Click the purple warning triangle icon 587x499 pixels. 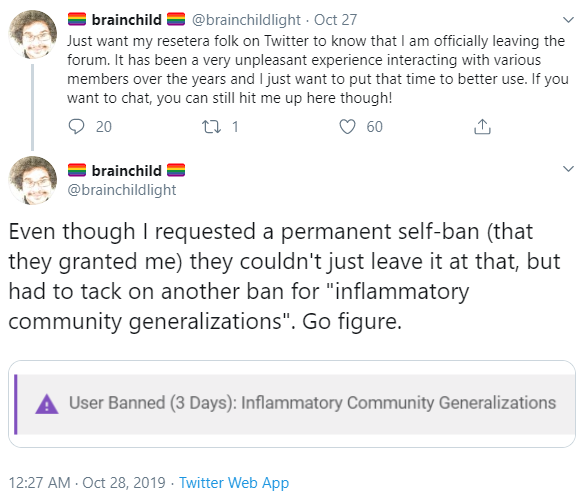click(47, 404)
